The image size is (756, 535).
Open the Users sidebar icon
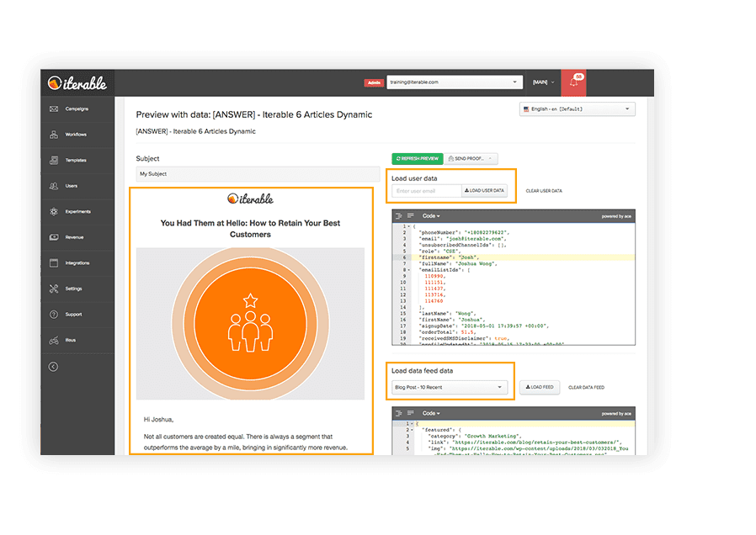[54, 186]
